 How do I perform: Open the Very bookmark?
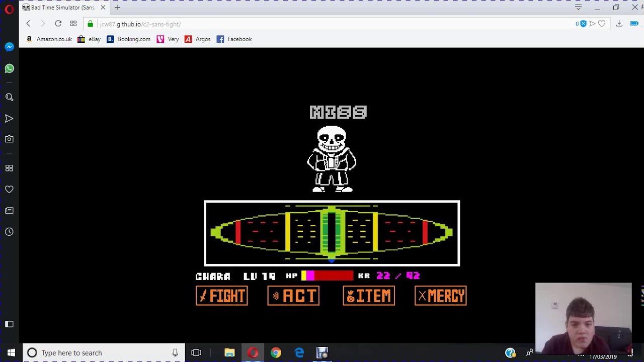click(168, 39)
